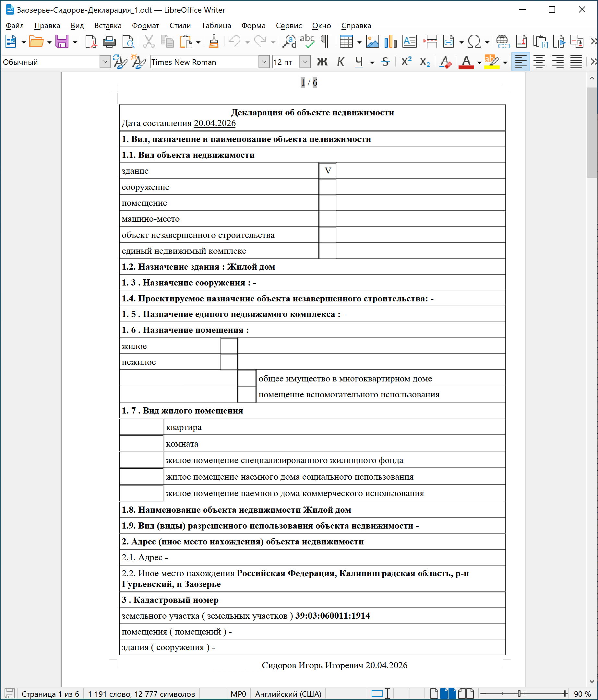Toggle italic formatting

coord(341,62)
